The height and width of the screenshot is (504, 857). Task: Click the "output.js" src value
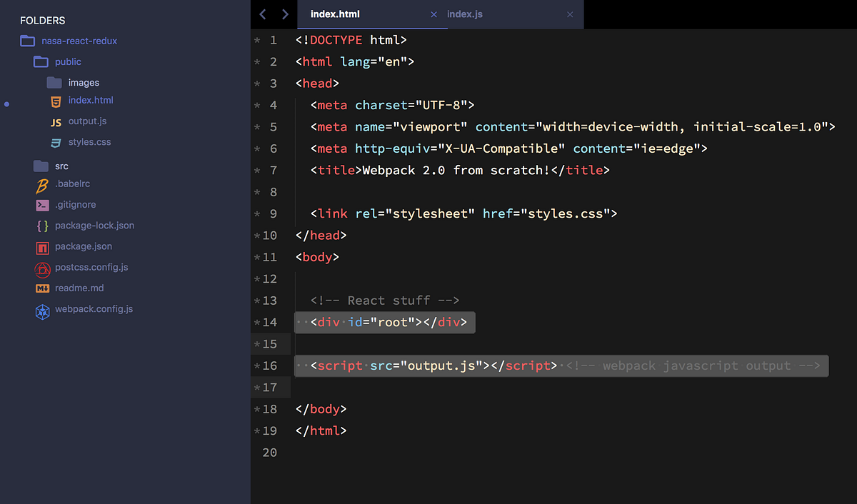point(441,366)
